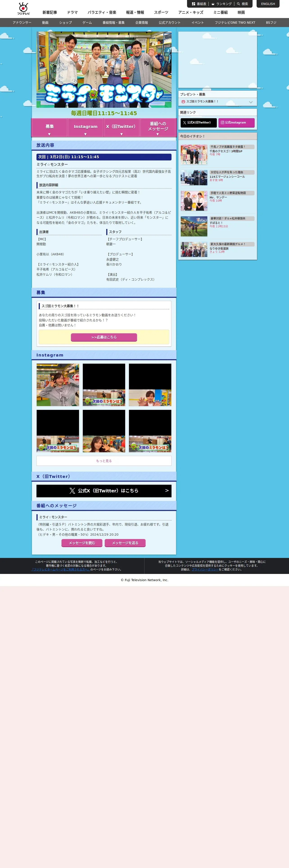Open 公式X(旧Twitter) sidebar button
The width and height of the screenshot is (289, 868).
(x=199, y=123)
